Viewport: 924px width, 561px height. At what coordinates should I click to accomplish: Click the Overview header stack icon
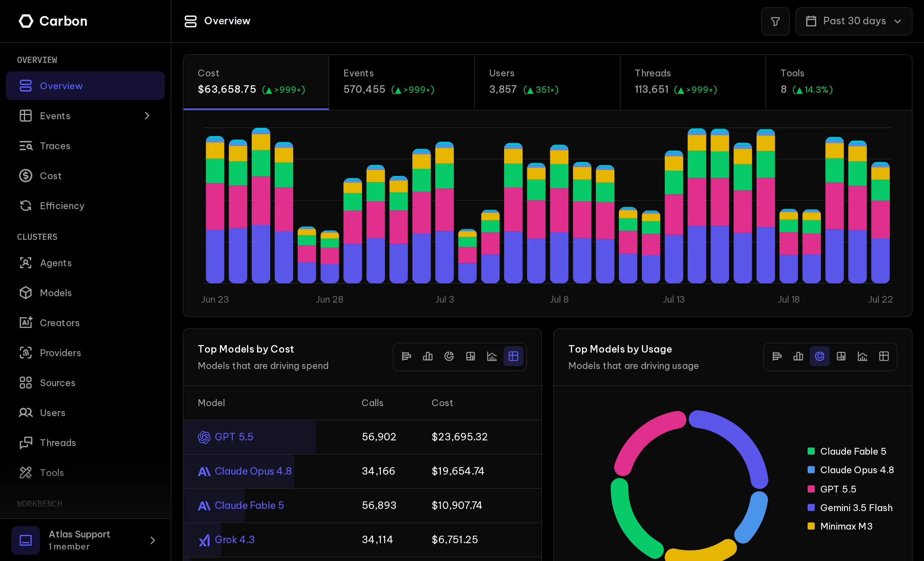tap(191, 21)
